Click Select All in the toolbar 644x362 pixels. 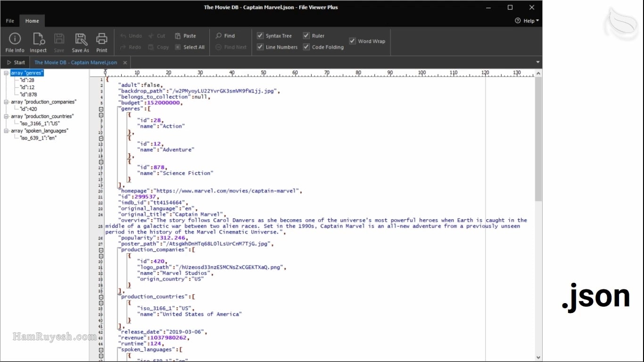(x=190, y=47)
